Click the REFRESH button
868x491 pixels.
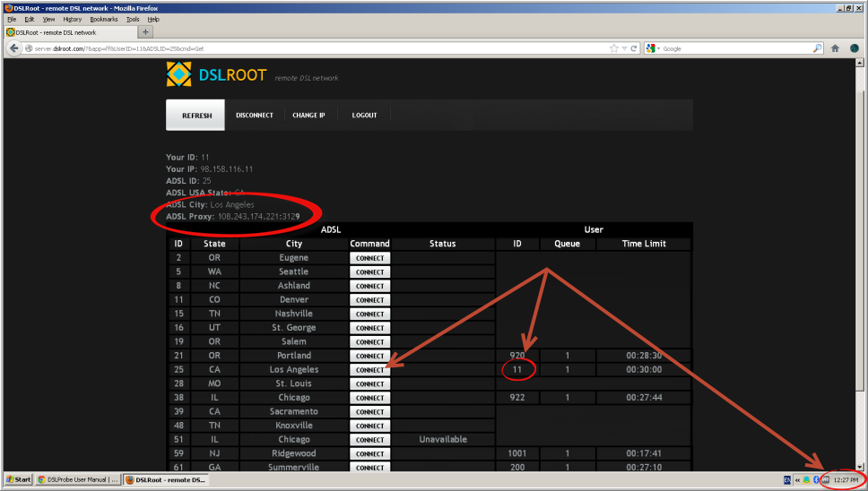tap(195, 115)
